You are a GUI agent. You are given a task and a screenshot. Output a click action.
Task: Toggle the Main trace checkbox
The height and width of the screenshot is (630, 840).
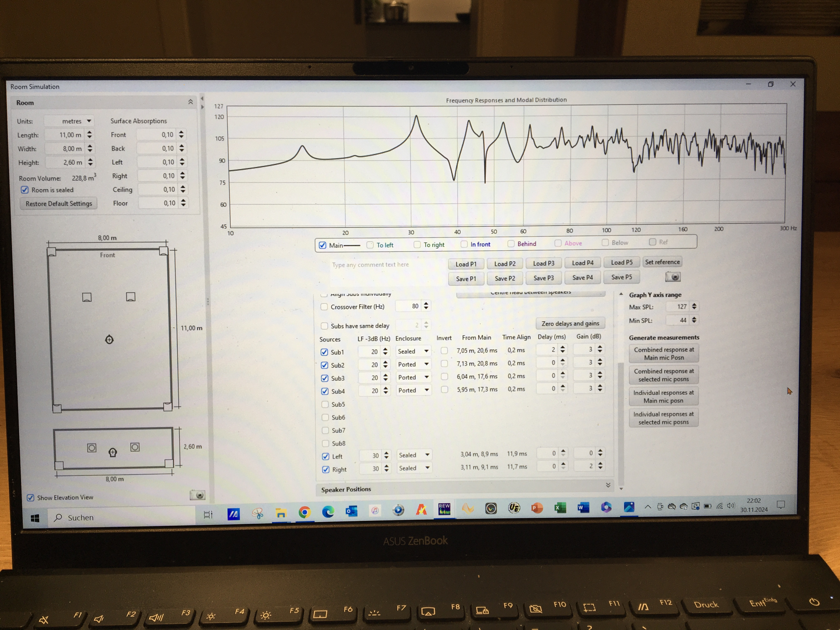click(322, 245)
